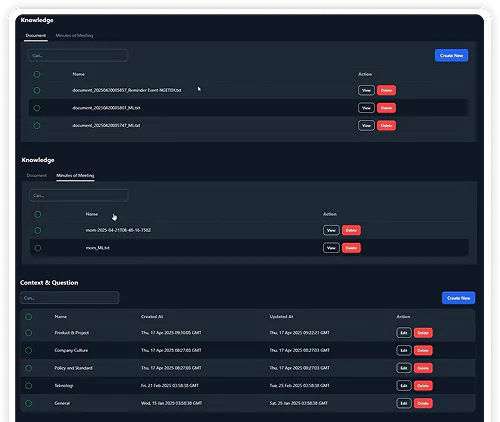Delete the mom_ML.txt minutes entry
The height and width of the screenshot is (422, 500).
pos(351,248)
